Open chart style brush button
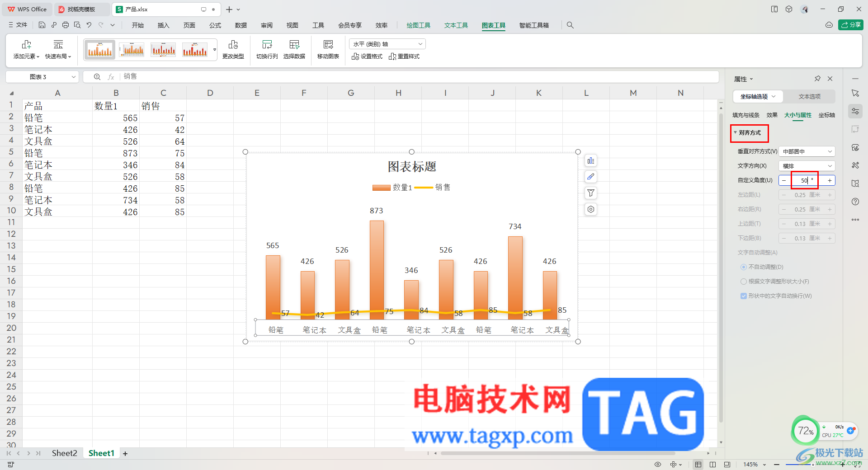 591,177
